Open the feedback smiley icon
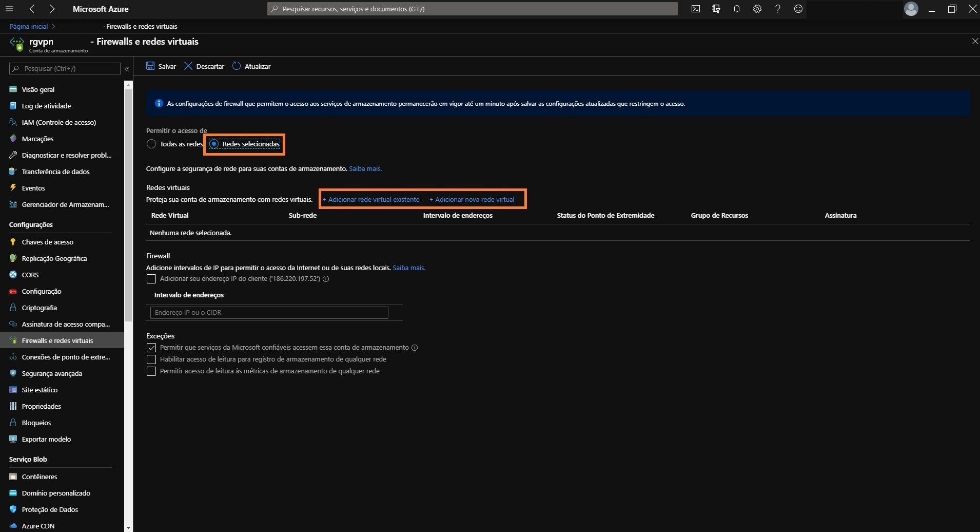 pyautogui.click(x=798, y=9)
